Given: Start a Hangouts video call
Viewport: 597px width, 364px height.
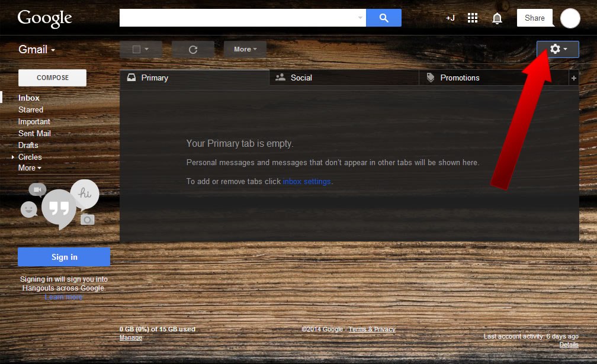Looking at the screenshot, I should (x=37, y=189).
